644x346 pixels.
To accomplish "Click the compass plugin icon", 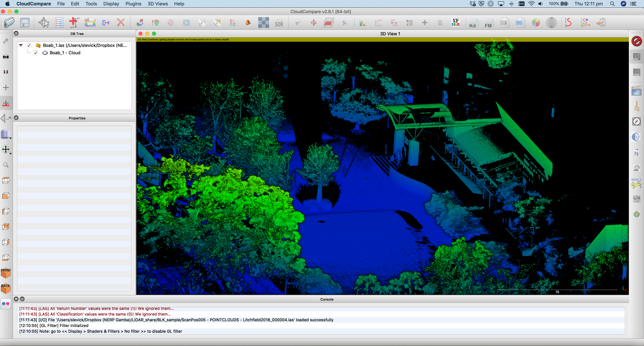I will coord(636,122).
